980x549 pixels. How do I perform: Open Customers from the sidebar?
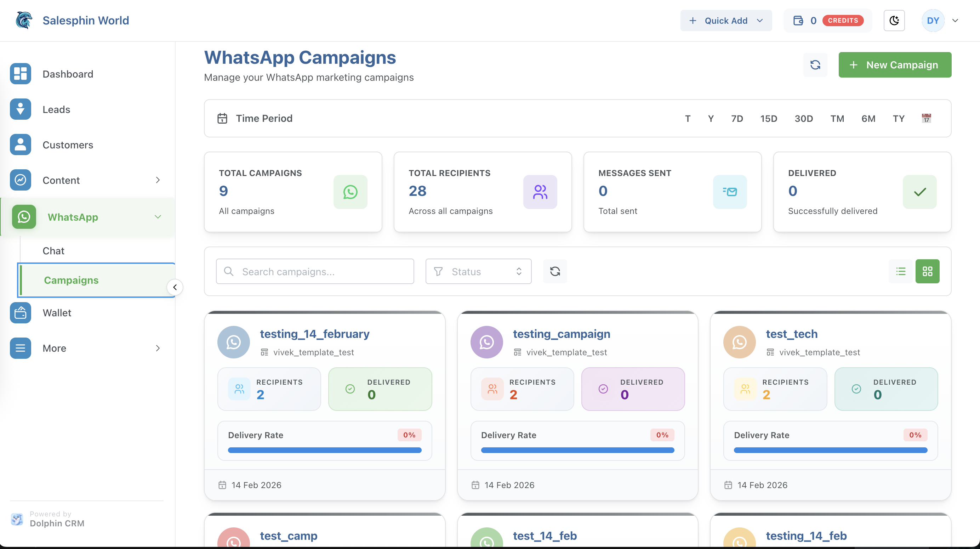tap(68, 145)
